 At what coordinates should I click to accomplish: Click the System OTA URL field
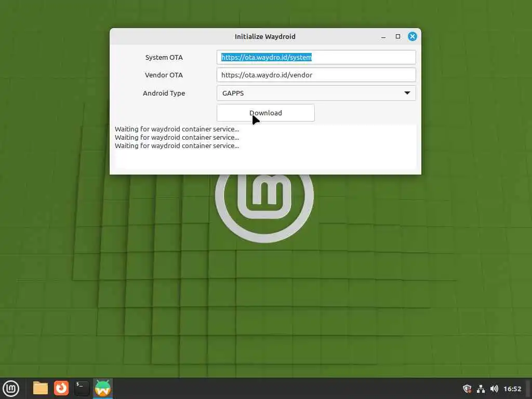point(316,57)
